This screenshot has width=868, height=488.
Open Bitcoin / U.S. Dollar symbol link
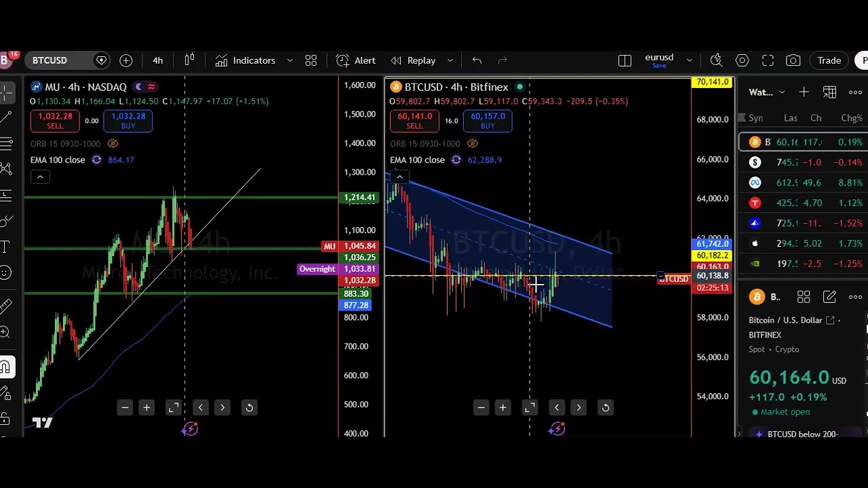[793, 320]
